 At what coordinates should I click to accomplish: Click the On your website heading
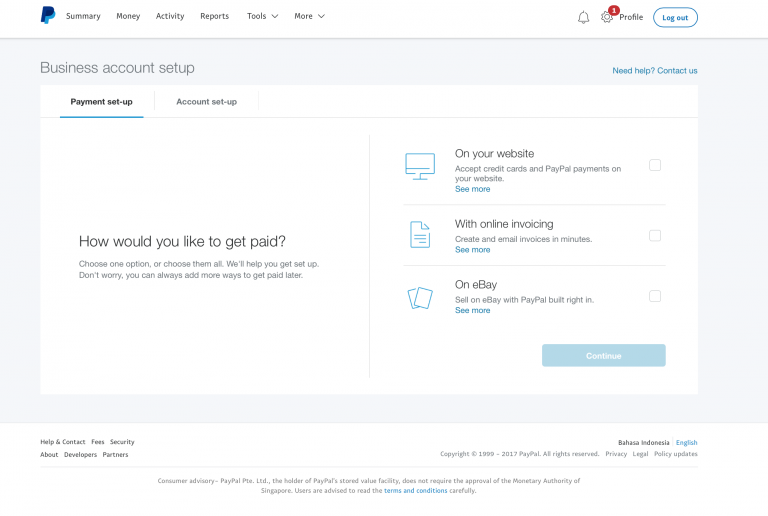point(494,154)
